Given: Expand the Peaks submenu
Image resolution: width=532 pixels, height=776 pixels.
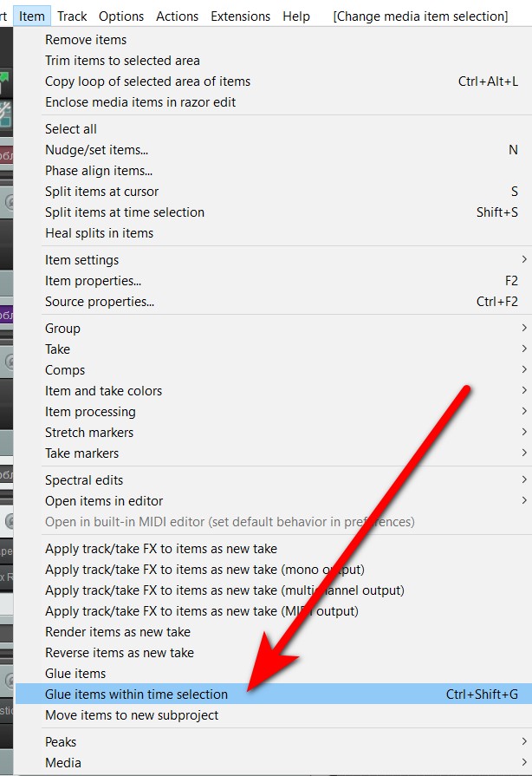Looking at the screenshot, I should click(x=61, y=742).
